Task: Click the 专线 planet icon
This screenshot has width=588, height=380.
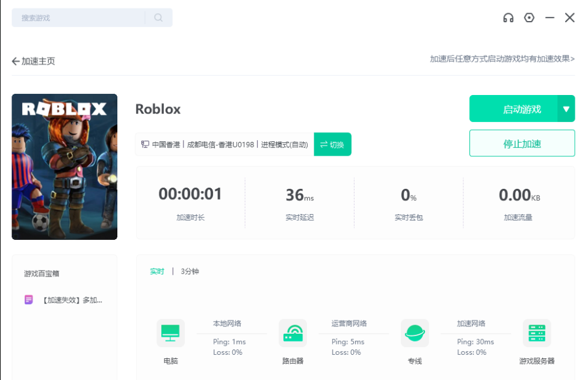Action: pyautogui.click(x=415, y=333)
